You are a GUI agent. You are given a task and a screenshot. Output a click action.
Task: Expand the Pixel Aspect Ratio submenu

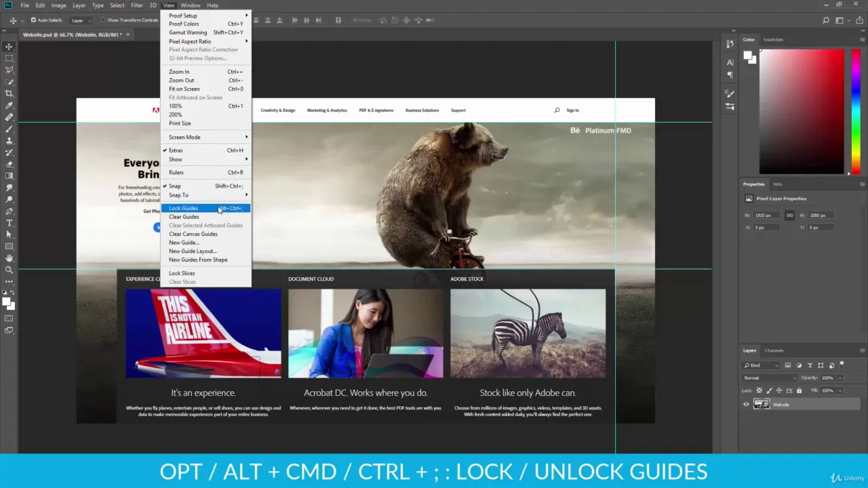click(x=206, y=41)
